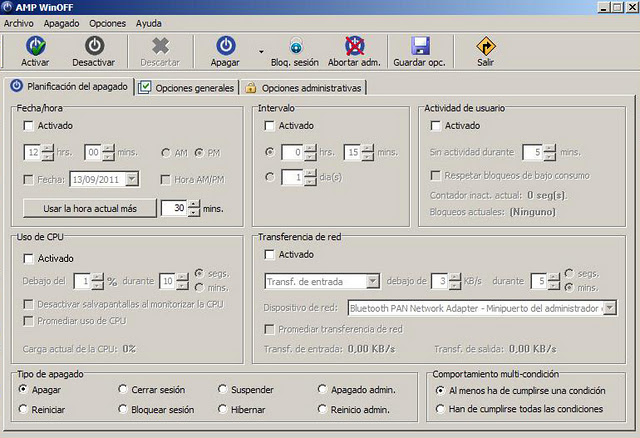Image resolution: width=640 pixels, height=438 pixels.
Task: Click the Guardar opc. floppy icon
Action: (420, 45)
